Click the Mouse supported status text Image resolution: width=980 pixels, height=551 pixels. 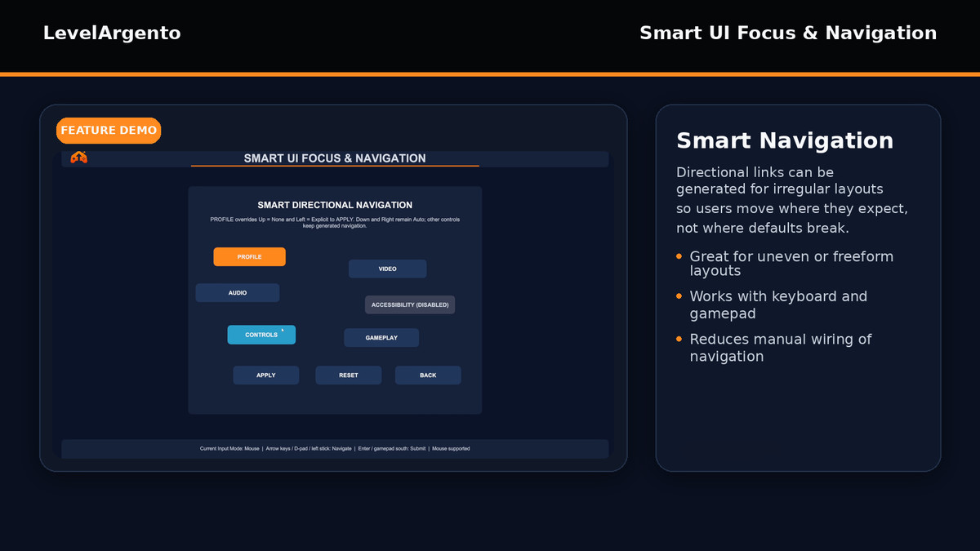coord(451,448)
